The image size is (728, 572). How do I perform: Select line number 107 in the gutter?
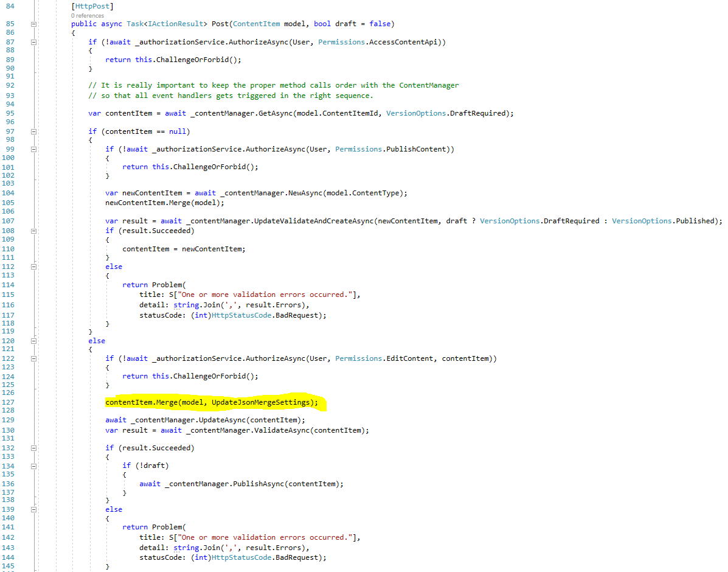coord(8,221)
